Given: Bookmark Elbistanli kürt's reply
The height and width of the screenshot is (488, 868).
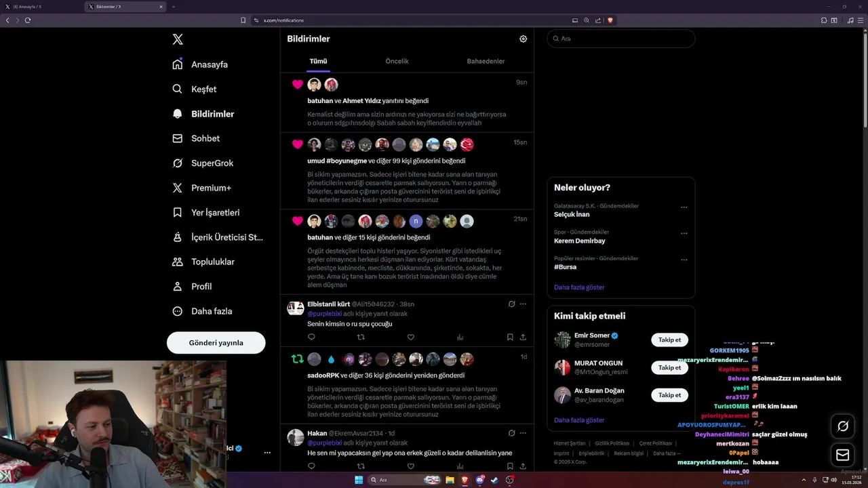Looking at the screenshot, I should click(x=510, y=337).
